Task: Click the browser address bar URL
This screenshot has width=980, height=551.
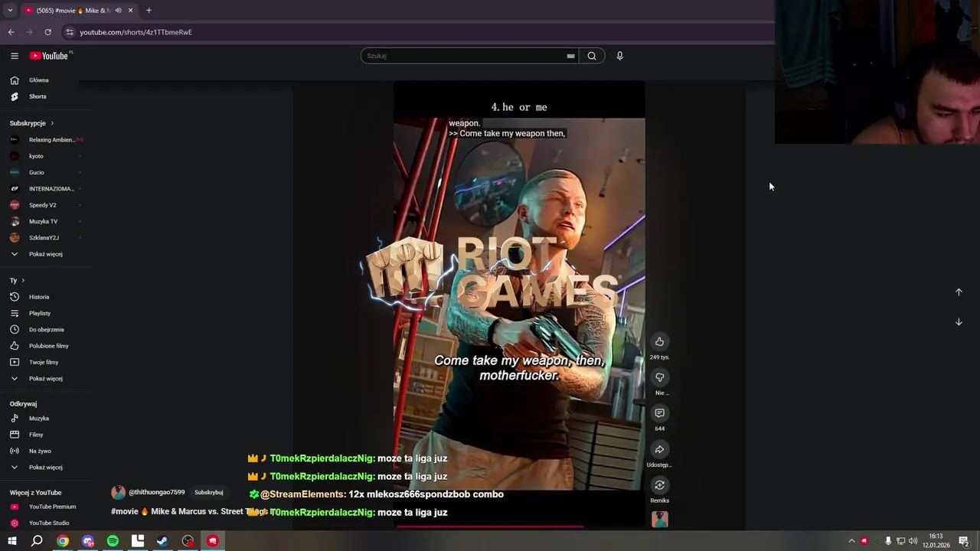Action: (136, 32)
